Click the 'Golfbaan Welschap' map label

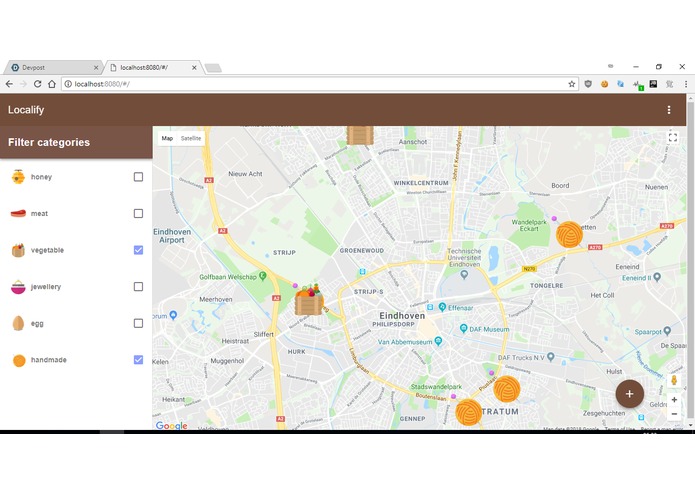(x=228, y=277)
